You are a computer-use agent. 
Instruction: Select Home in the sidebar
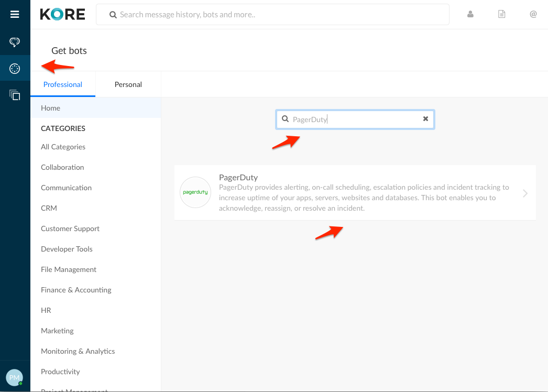click(x=51, y=108)
